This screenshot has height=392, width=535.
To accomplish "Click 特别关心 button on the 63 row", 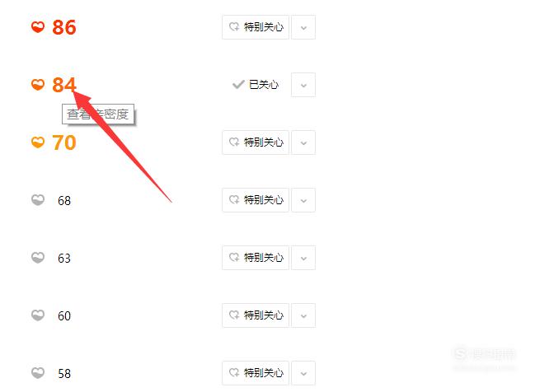I will pyautogui.click(x=256, y=258).
